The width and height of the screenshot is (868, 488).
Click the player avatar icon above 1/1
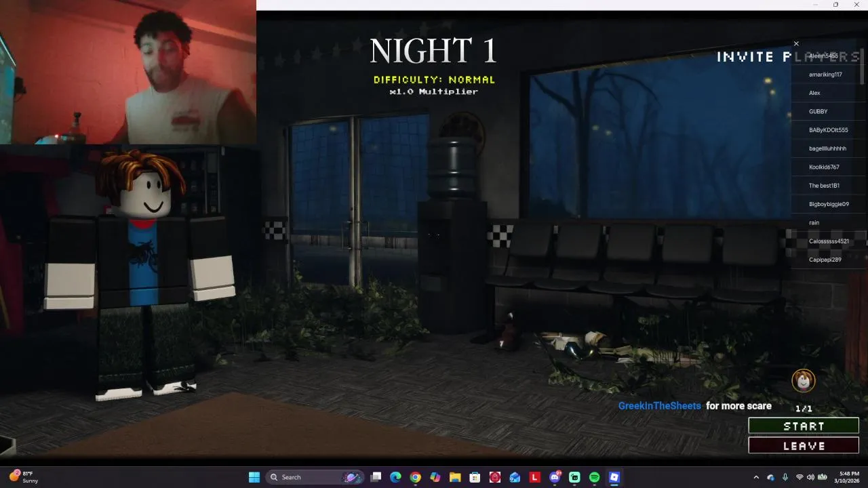[x=804, y=381]
